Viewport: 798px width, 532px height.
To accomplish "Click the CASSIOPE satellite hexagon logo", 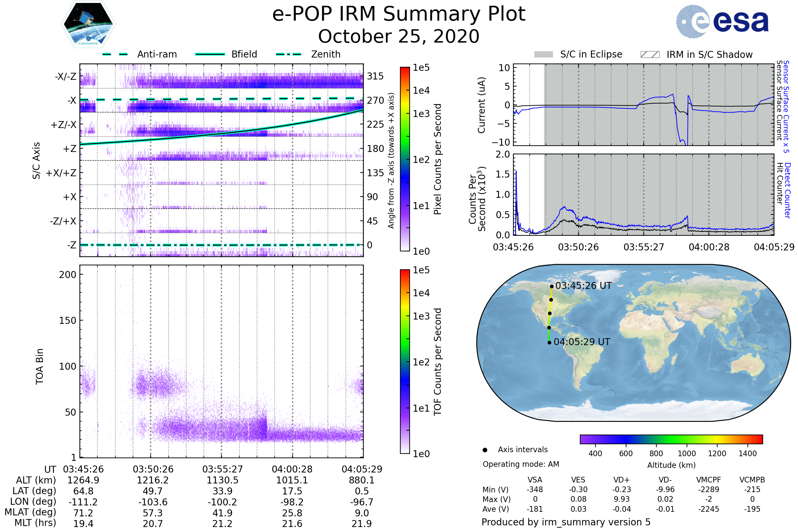I will click(x=88, y=24).
